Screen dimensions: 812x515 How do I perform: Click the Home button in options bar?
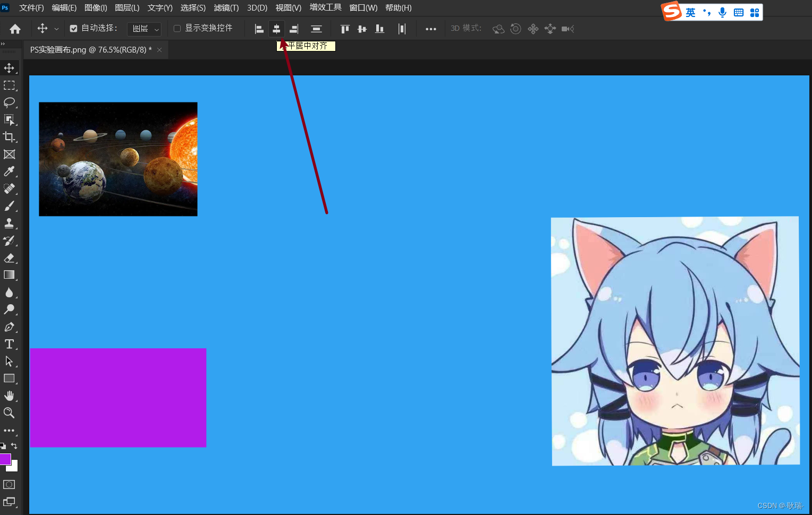tap(15, 29)
